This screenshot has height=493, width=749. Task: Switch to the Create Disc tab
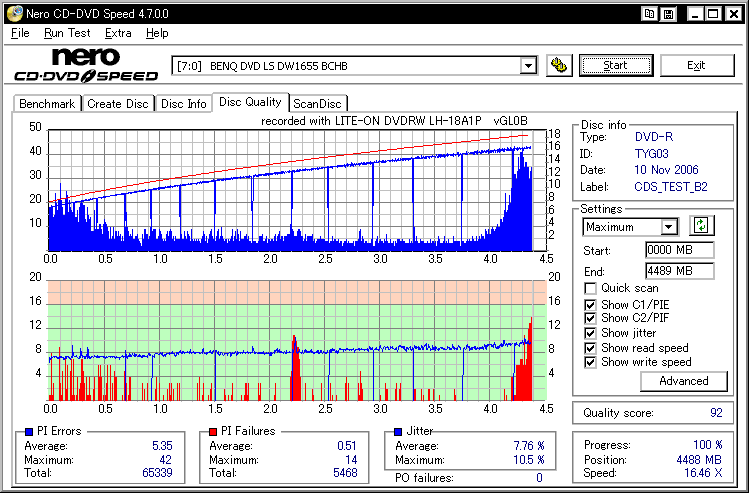(x=118, y=104)
